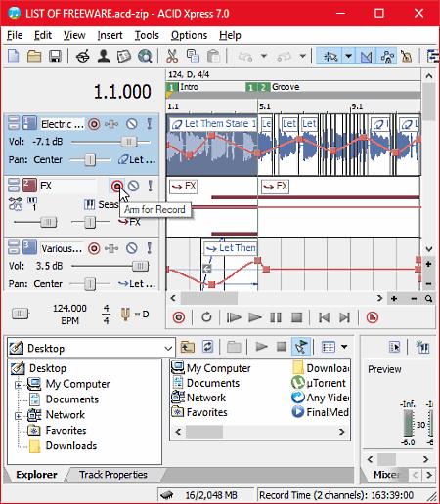
Task: Open the File menu
Action: 15,35
